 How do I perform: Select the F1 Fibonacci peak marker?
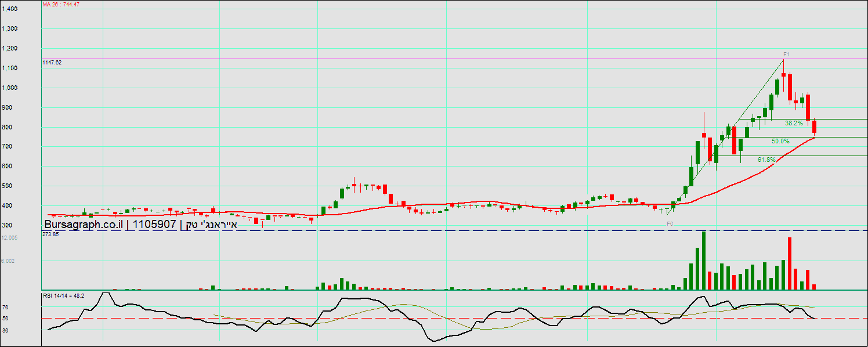click(786, 54)
